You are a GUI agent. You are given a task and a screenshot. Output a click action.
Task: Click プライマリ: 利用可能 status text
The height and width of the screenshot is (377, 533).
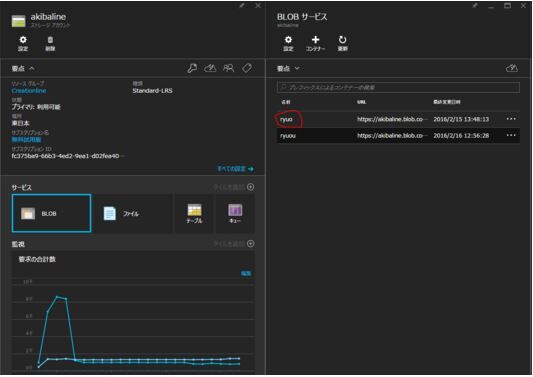coord(36,107)
